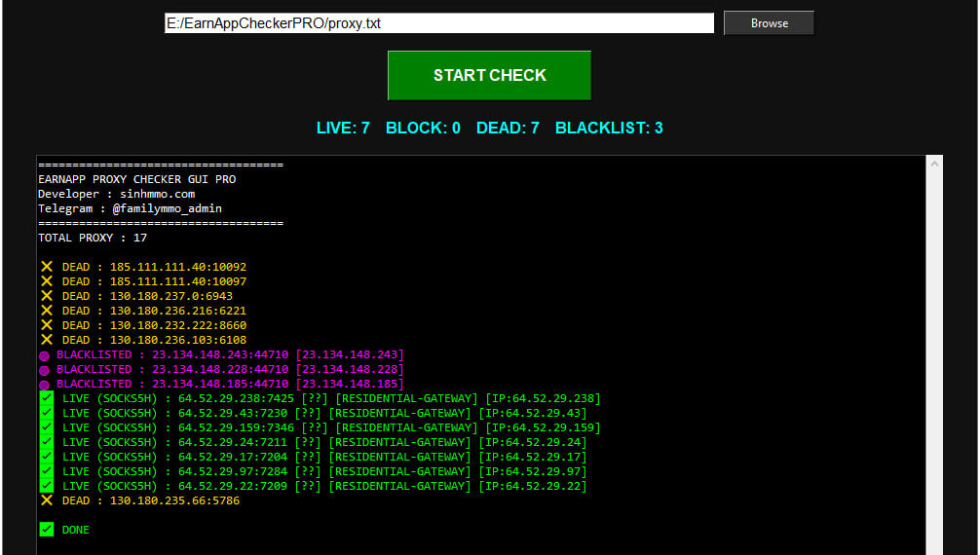Click purple dot beside 23.134.148.243:44710

pyautogui.click(x=45, y=356)
